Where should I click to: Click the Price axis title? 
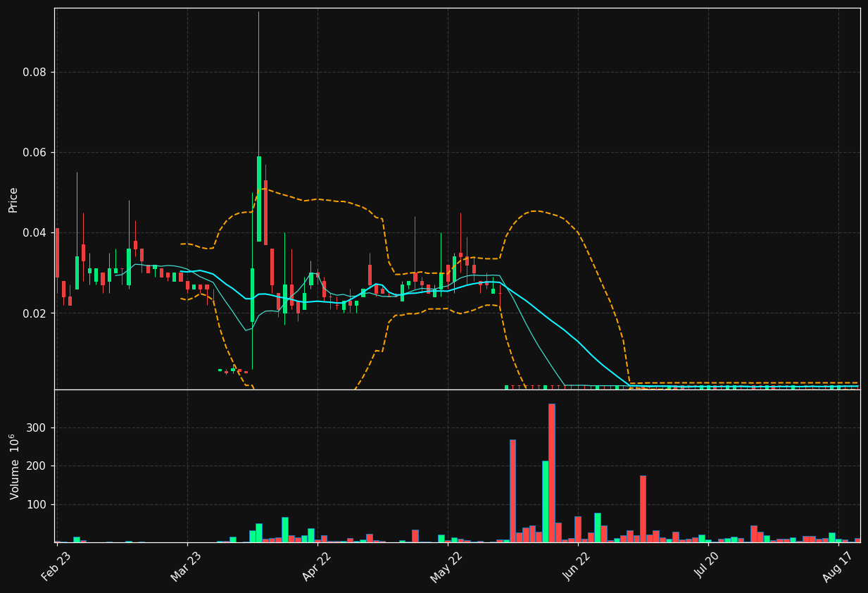[x=13, y=199]
